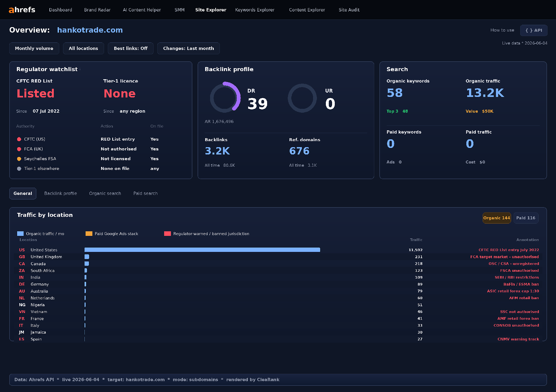Image resolution: width=556 pixels, height=392 pixels.
Task: Click the CFTC (US) red status dot
Action: click(19, 139)
